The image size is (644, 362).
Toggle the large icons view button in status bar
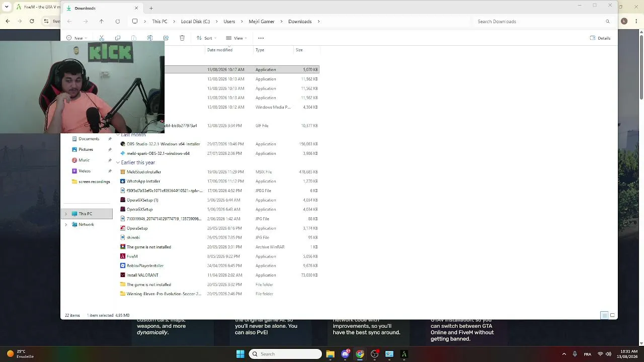(x=612, y=315)
